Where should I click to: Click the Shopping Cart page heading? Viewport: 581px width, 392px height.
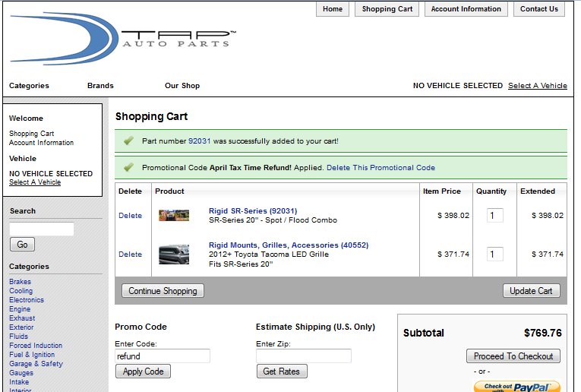coord(151,116)
